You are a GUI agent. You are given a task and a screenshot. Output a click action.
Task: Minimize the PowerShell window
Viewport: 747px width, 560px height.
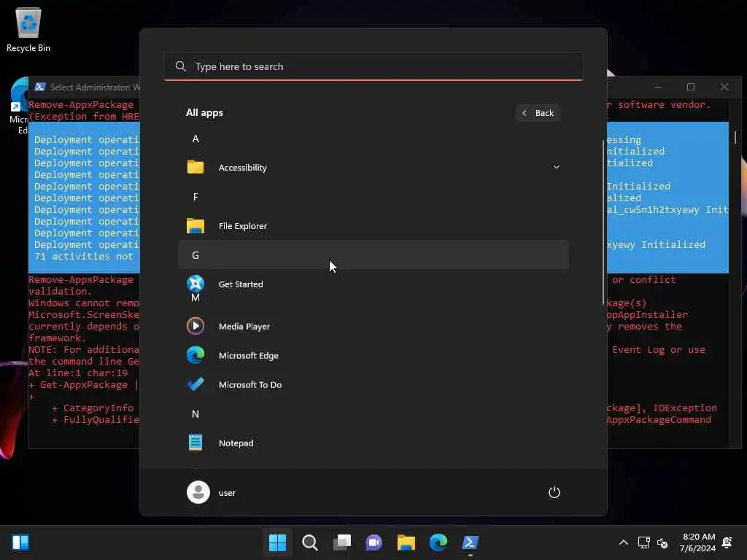658,87
